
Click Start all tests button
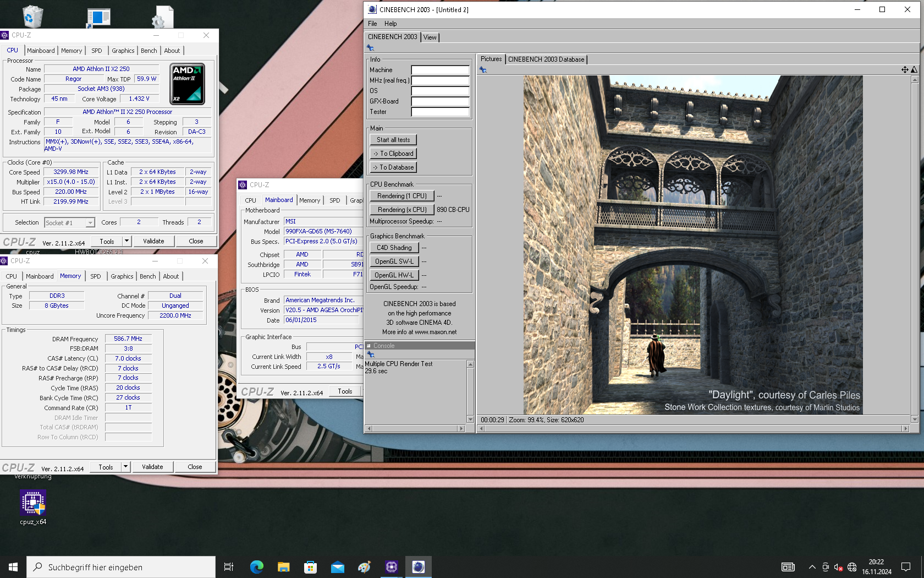coord(393,140)
